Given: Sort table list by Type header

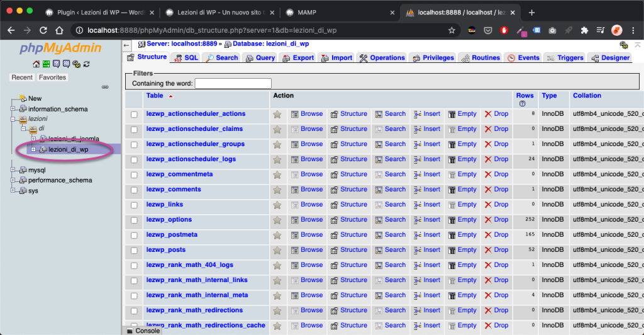Looking at the screenshot, I should click(549, 96).
